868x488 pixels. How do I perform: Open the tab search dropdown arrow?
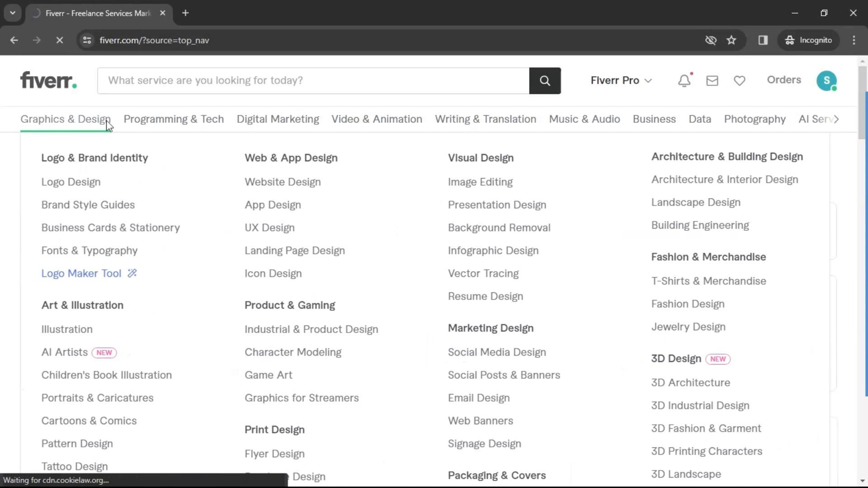tap(13, 13)
